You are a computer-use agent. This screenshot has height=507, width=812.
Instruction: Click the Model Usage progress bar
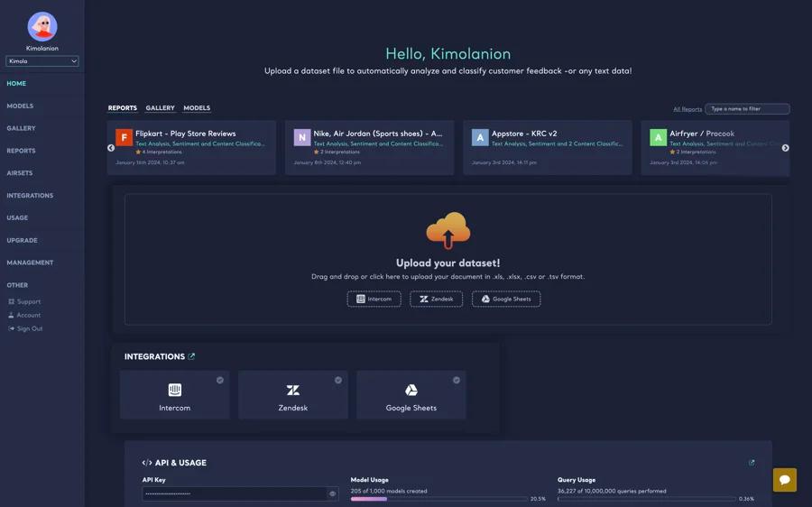click(439, 499)
